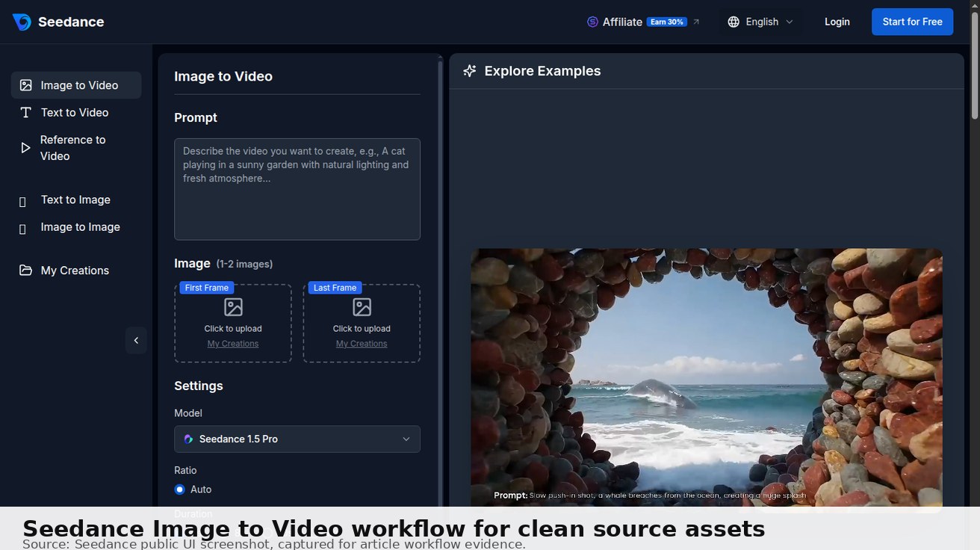This screenshot has width=980, height=550.
Task: Click the Start for Free button
Action: click(912, 22)
